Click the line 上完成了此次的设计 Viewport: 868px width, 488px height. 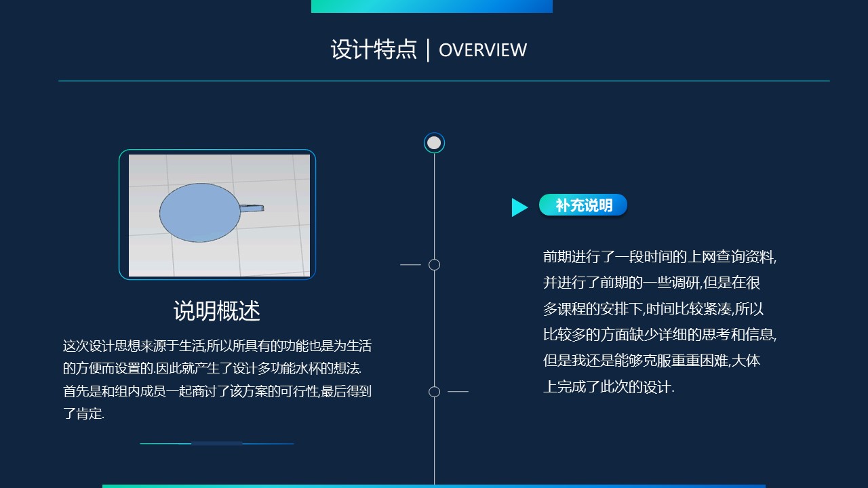tap(609, 387)
